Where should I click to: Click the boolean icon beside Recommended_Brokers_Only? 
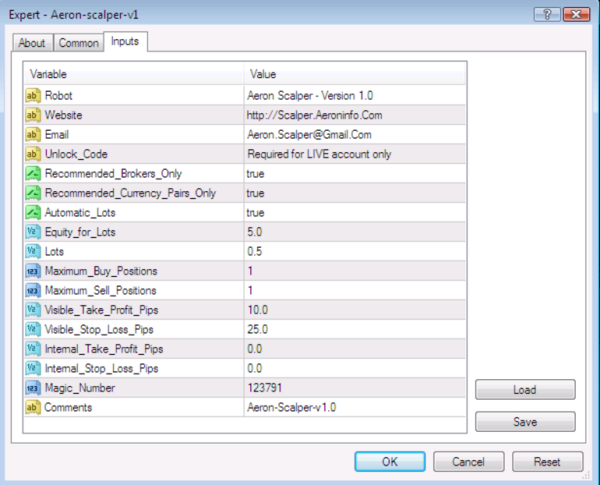tap(33, 173)
